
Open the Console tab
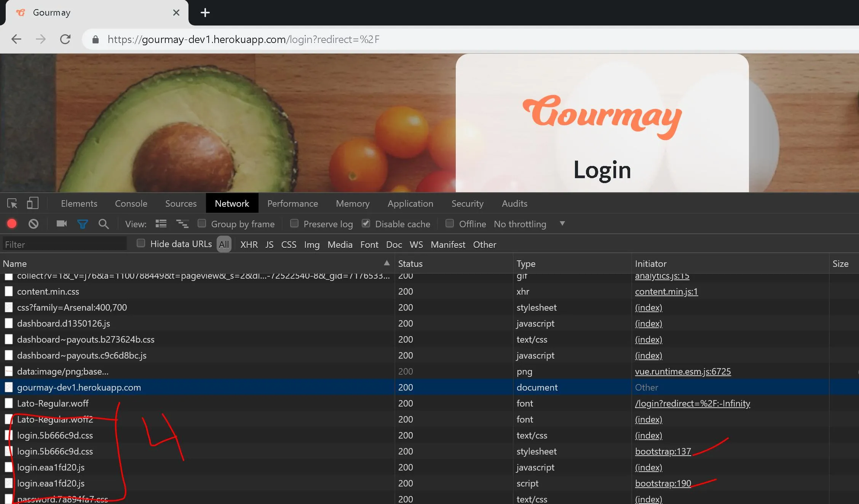point(131,203)
